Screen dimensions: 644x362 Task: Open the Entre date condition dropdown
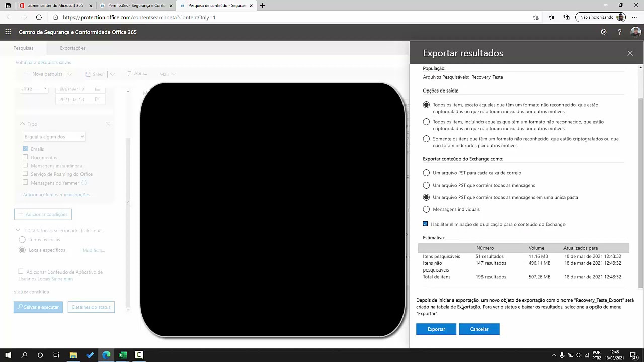(x=34, y=88)
